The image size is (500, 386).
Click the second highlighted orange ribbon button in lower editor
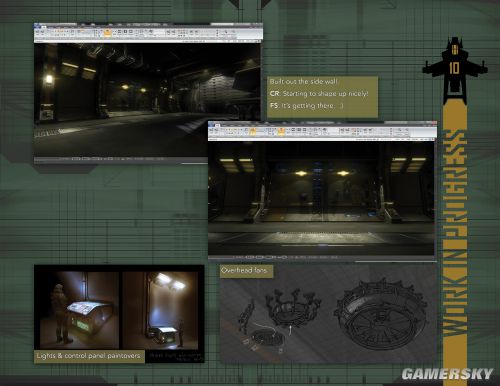coord(281,132)
